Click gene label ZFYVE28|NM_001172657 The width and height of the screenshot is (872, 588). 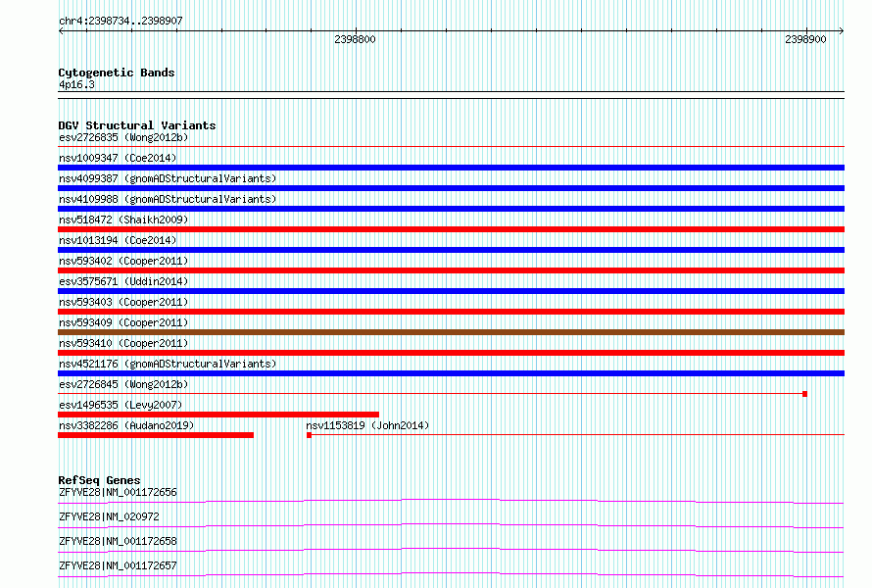coord(118,565)
